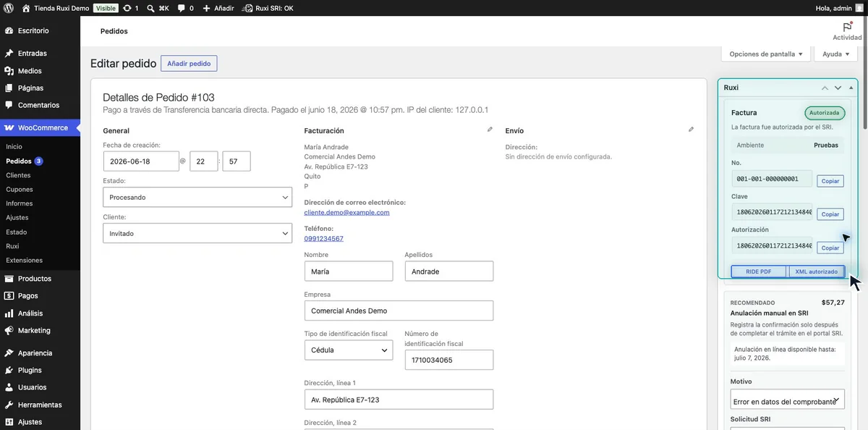Open the Actividad flag icon
This screenshot has width=868, height=430.
[x=847, y=26]
